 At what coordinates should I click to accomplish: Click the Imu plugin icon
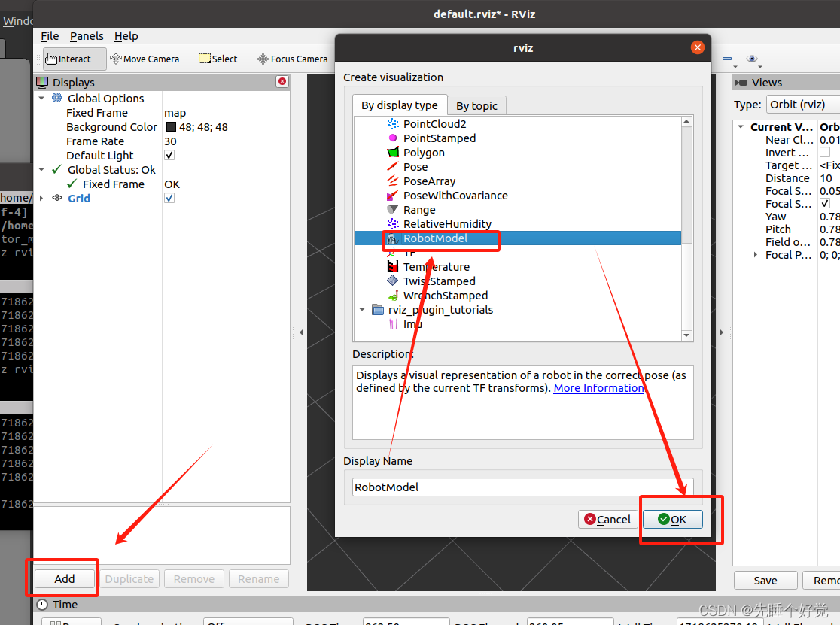point(393,323)
